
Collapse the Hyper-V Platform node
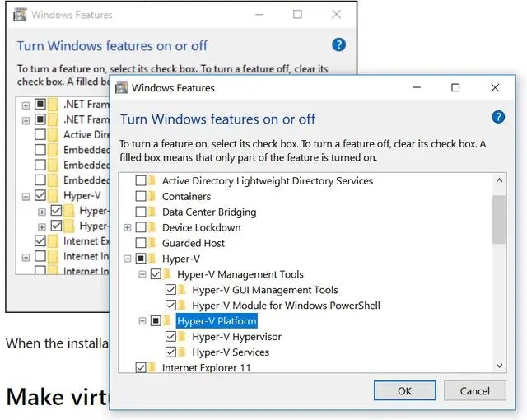pos(142,321)
